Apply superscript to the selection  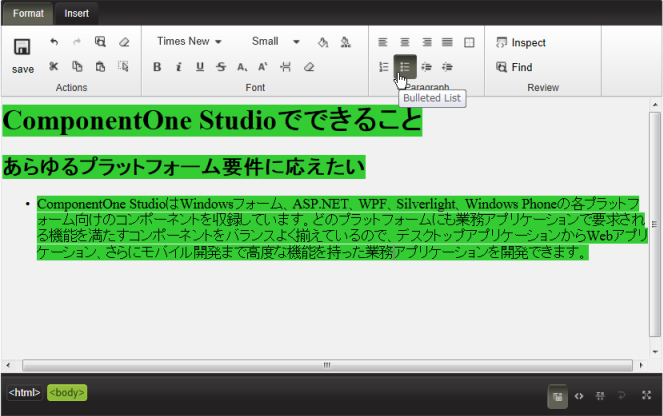click(263, 67)
